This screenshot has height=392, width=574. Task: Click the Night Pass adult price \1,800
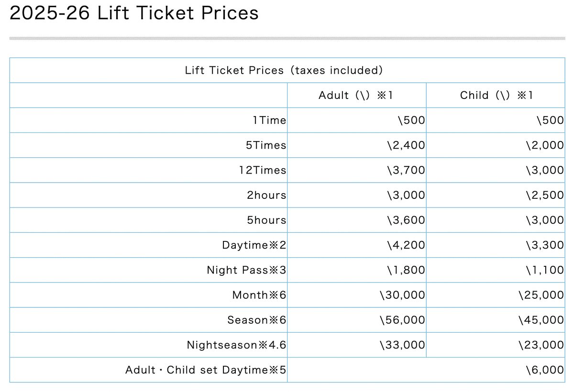406,270
